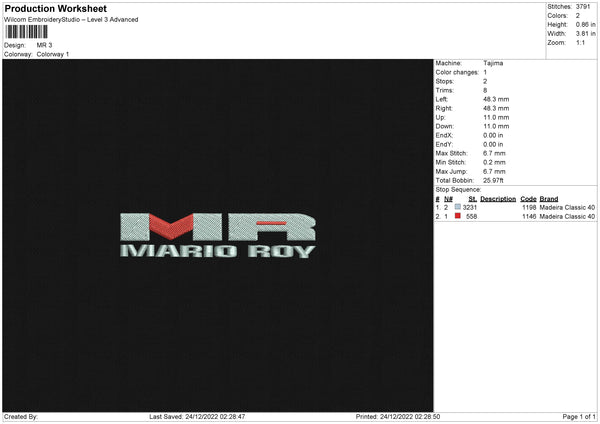Image resolution: width=600 pixels, height=424 pixels.
Task: Click the 'Code' column header
Action: pyautogui.click(x=528, y=199)
